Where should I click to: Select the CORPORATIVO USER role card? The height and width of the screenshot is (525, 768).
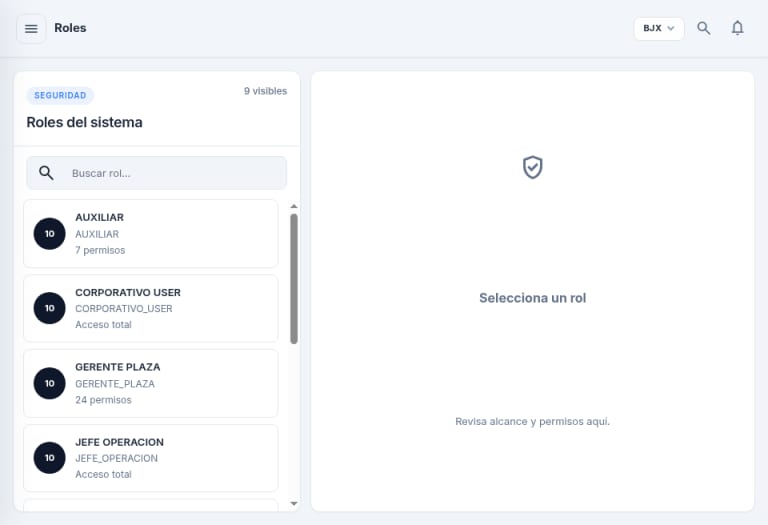coord(150,309)
